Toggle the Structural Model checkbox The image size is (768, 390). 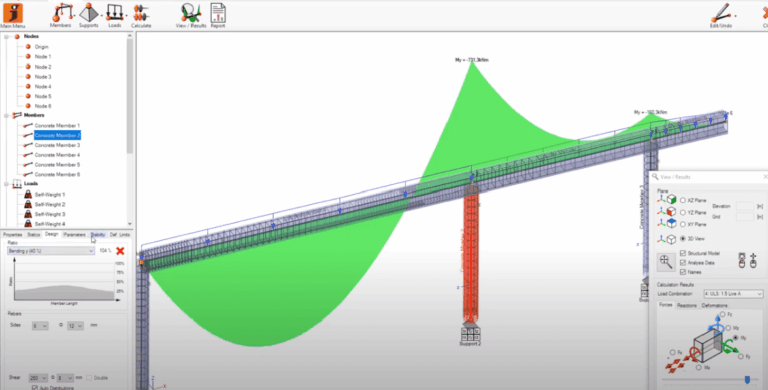[x=683, y=253]
